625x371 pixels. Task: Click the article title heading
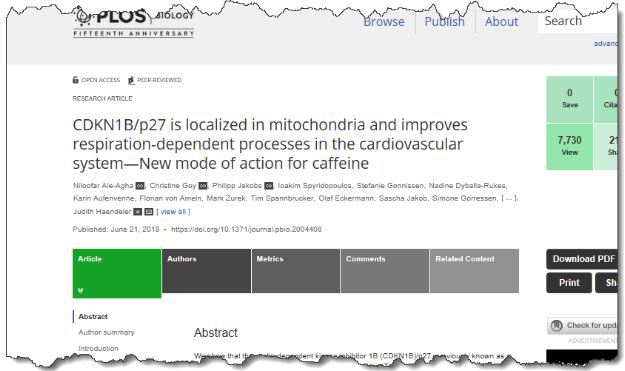(270, 144)
